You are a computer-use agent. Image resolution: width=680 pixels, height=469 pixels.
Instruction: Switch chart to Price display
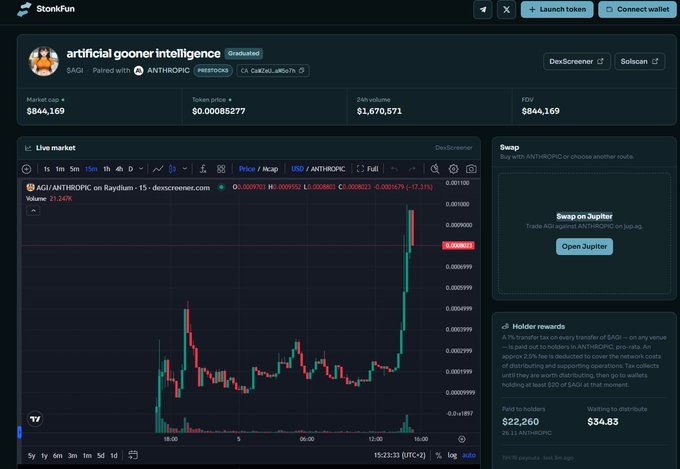pos(247,169)
